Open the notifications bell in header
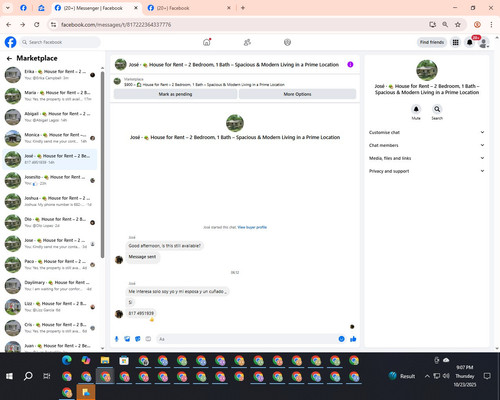Image resolution: width=500 pixels, height=400 pixels. click(x=469, y=42)
